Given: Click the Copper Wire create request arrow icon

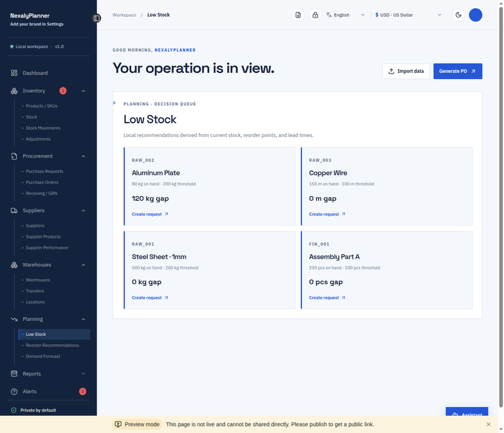Looking at the screenshot, I should (343, 214).
